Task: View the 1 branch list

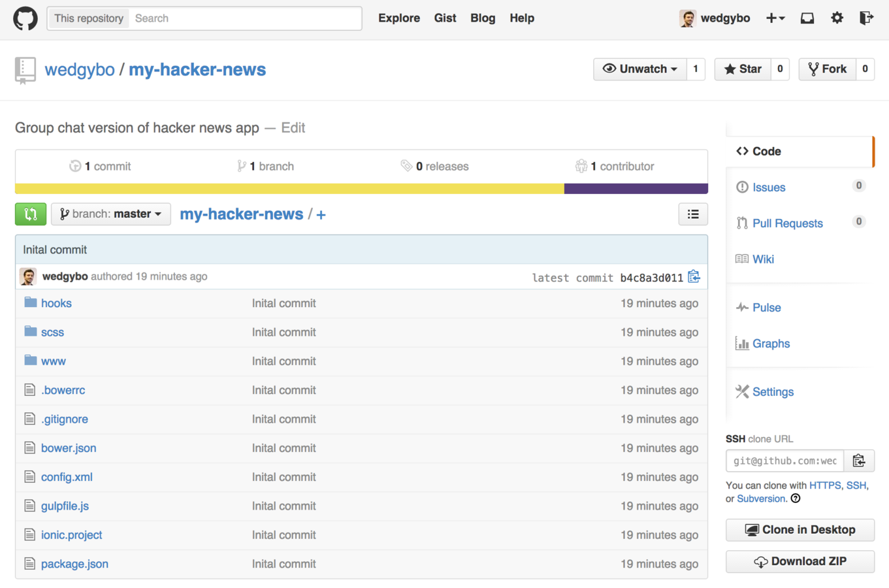Action: click(265, 167)
